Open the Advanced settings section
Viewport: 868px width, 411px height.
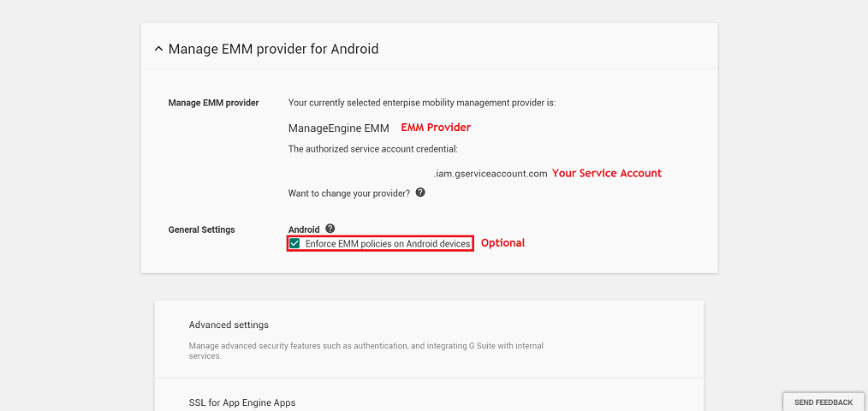click(x=229, y=325)
